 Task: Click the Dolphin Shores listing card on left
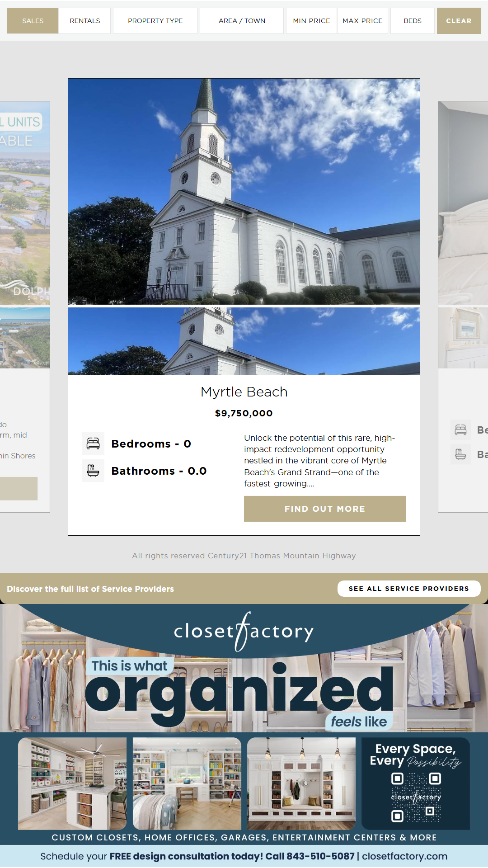[25, 307]
